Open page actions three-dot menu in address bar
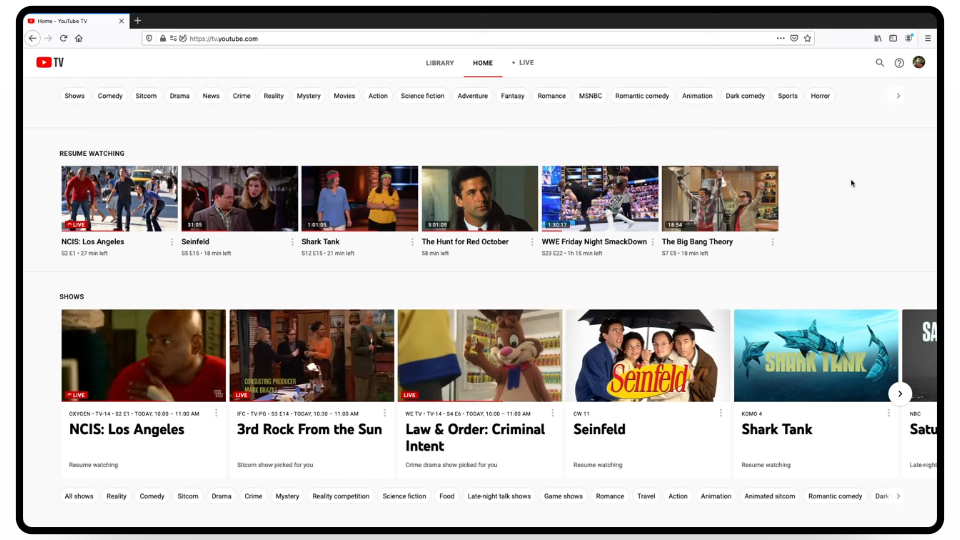Screen dimensions: 960x540 [x=781, y=38]
